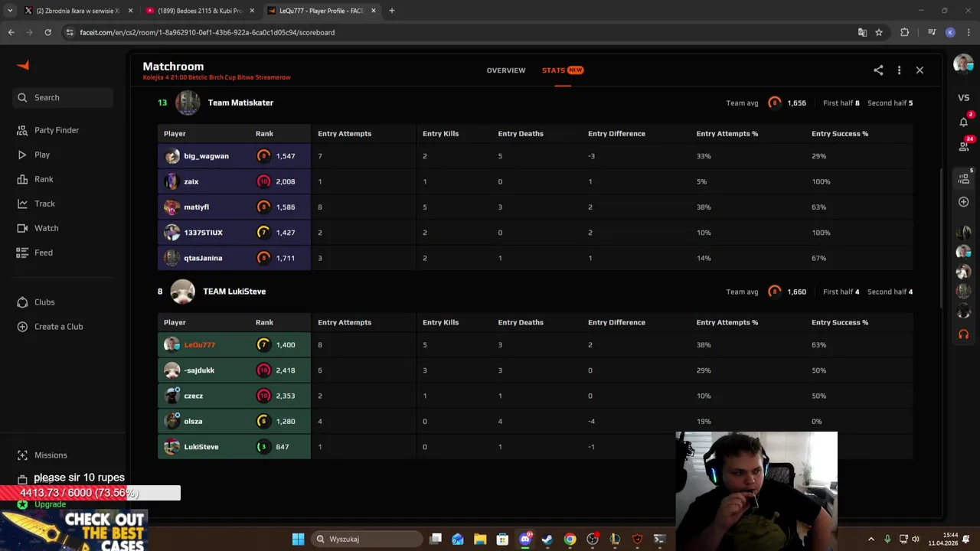
Task: Switch to the Stats tab
Action: pyautogui.click(x=562, y=70)
